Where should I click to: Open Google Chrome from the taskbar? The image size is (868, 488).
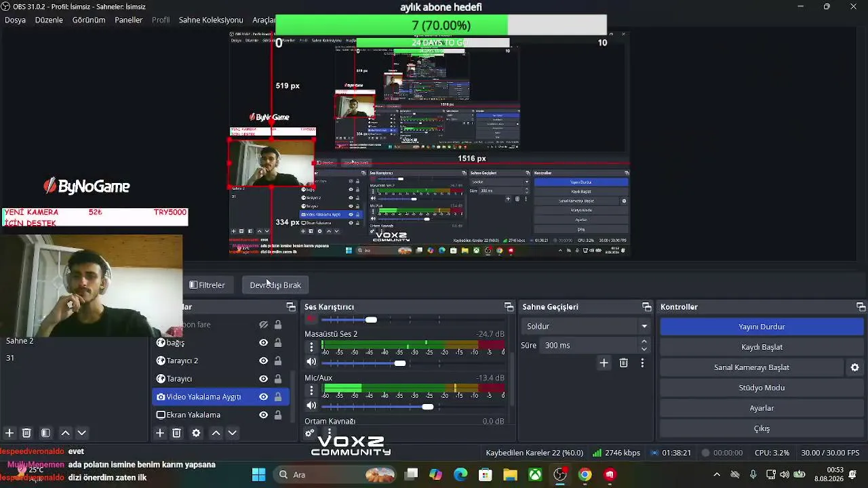coord(585,474)
